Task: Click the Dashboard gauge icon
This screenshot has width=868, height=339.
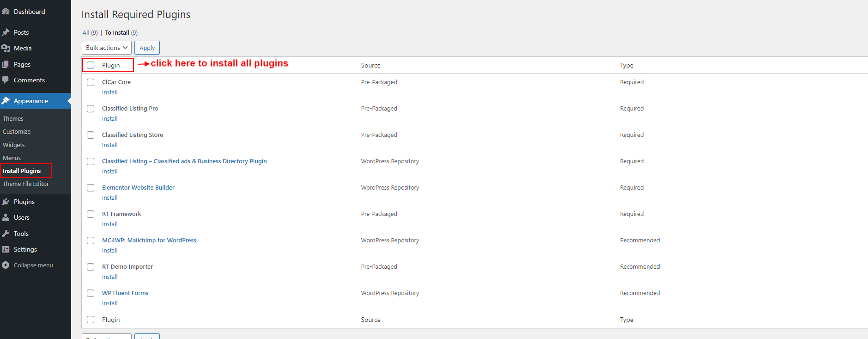Action: (6, 12)
